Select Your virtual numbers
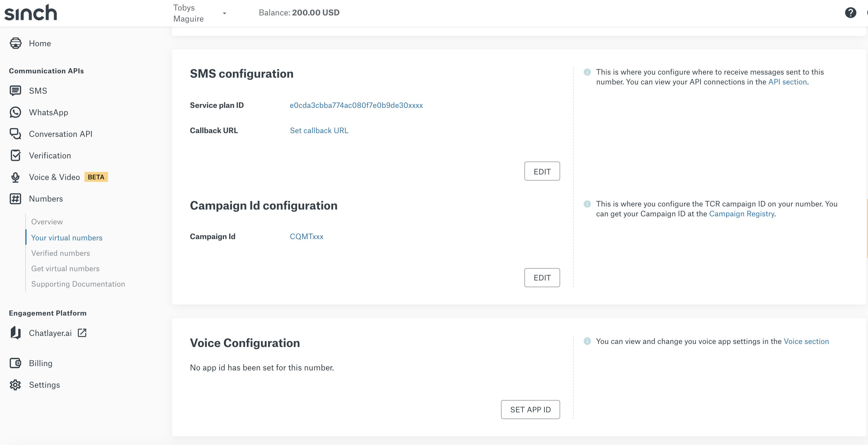This screenshot has height=445, width=868. [x=67, y=238]
